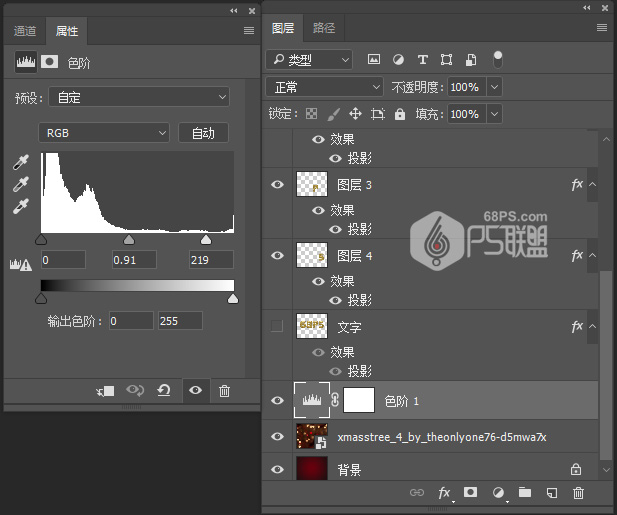Hide the xmasstree smart object layer
Screen dimensions: 617x515
click(x=277, y=436)
